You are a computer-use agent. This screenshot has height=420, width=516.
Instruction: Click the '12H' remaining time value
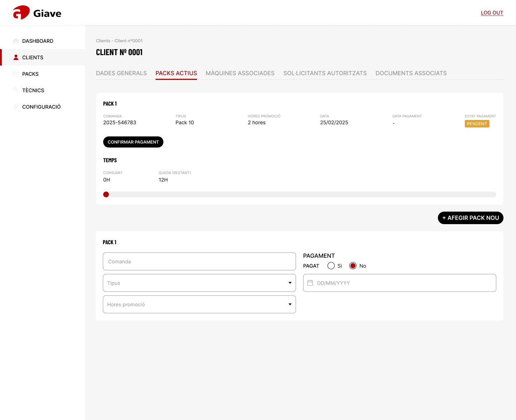point(163,180)
